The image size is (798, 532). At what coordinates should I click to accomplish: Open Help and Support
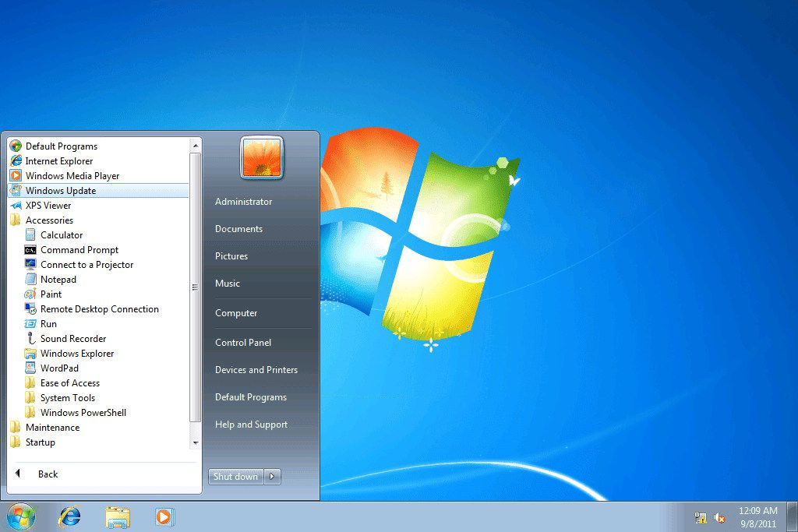point(251,424)
